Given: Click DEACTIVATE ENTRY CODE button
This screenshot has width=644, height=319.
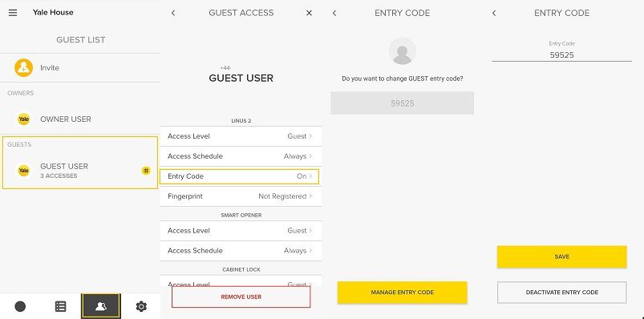Looking at the screenshot, I should [562, 293].
